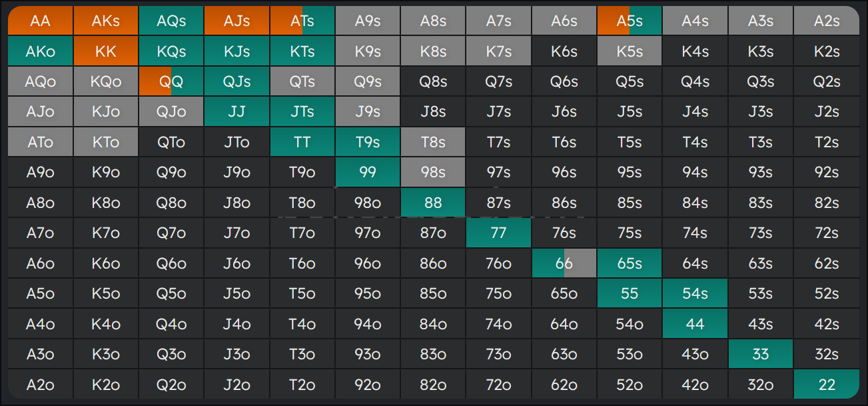Select the 66 half-teal half-gray cell
This screenshot has height=406, width=868.
click(564, 263)
